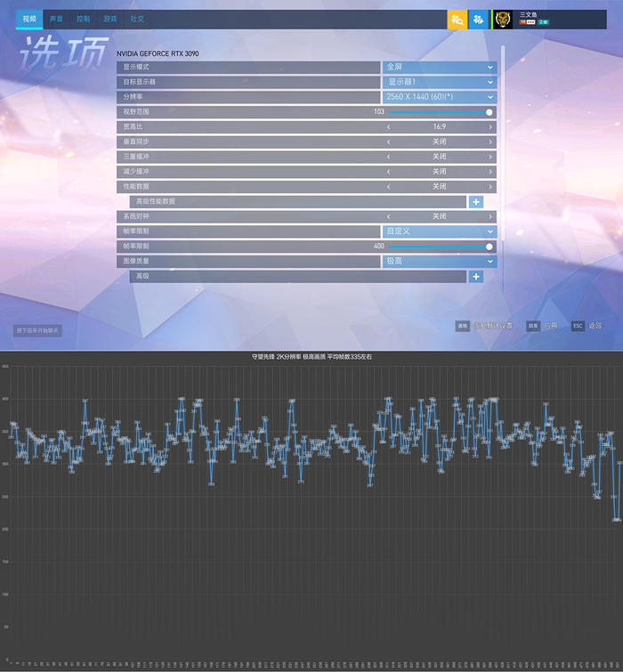
Task: Click left arrow for 三重缓冲 triple buffering
Action: (389, 157)
